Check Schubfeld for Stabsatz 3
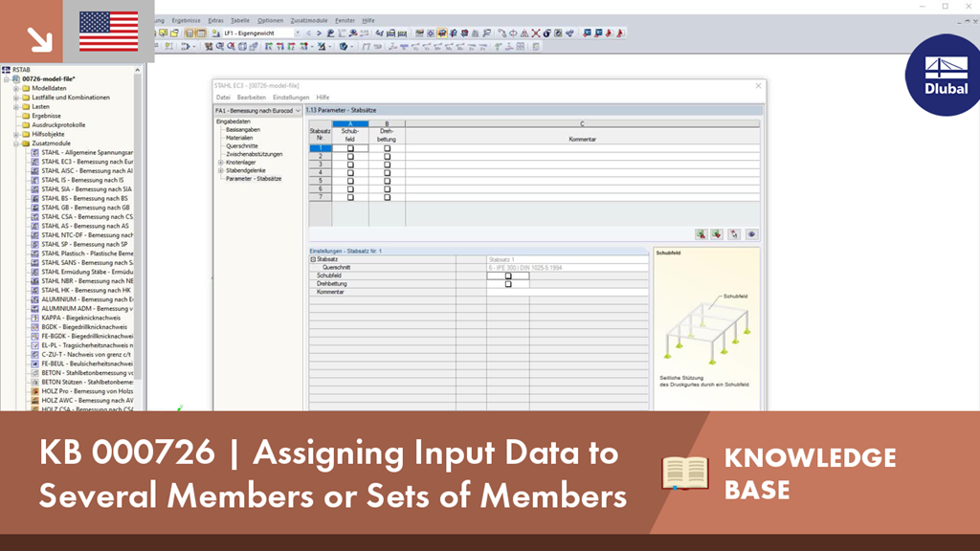Viewport: 980px width, 551px height. 350,165
